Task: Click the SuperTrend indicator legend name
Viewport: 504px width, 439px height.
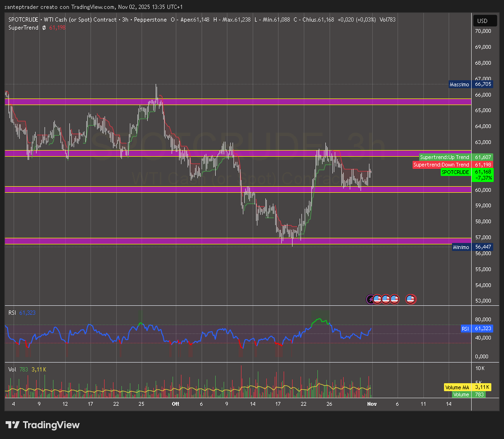Action: pyautogui.click(x=23, y=28)
